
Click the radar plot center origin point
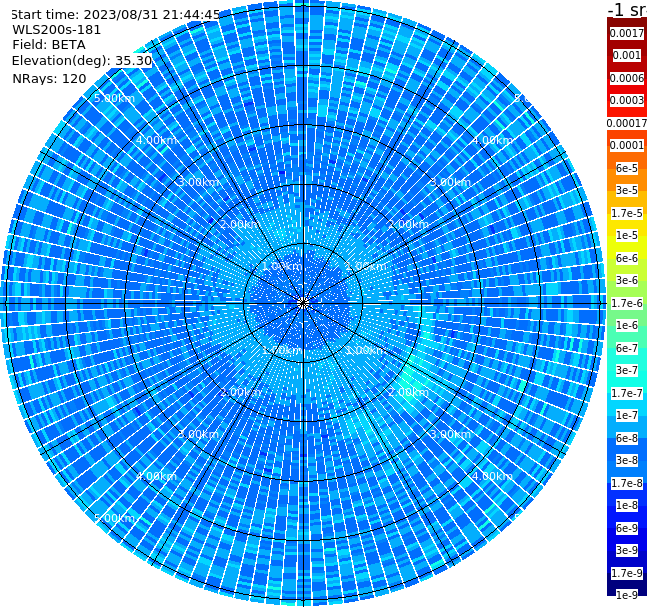coord(303,303)
